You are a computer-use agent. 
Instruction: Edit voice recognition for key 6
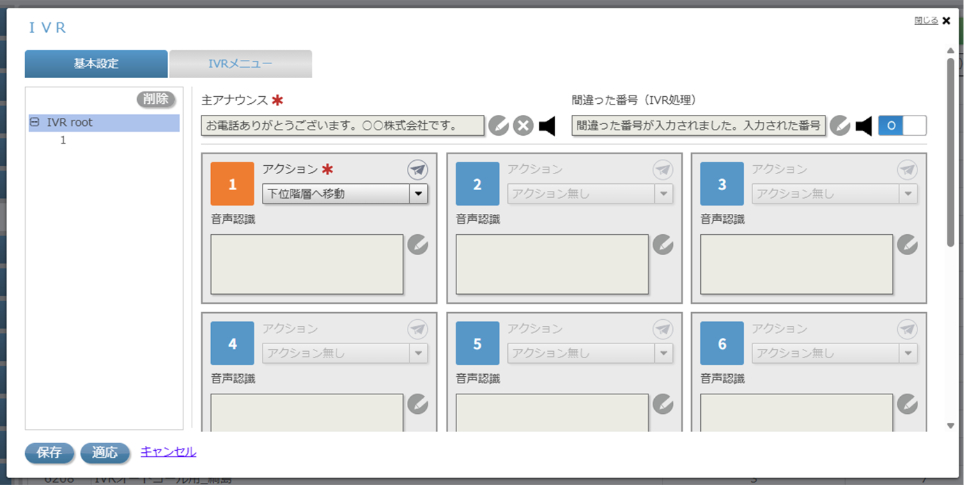tap(907, 404)
